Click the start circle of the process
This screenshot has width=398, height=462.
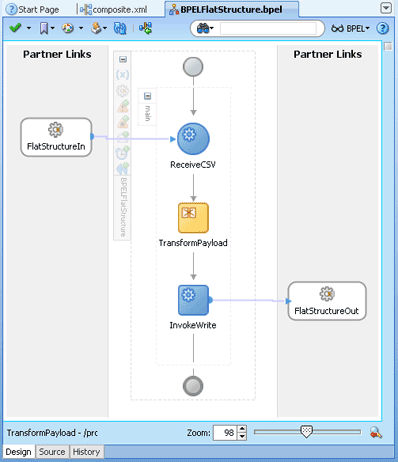193,67
